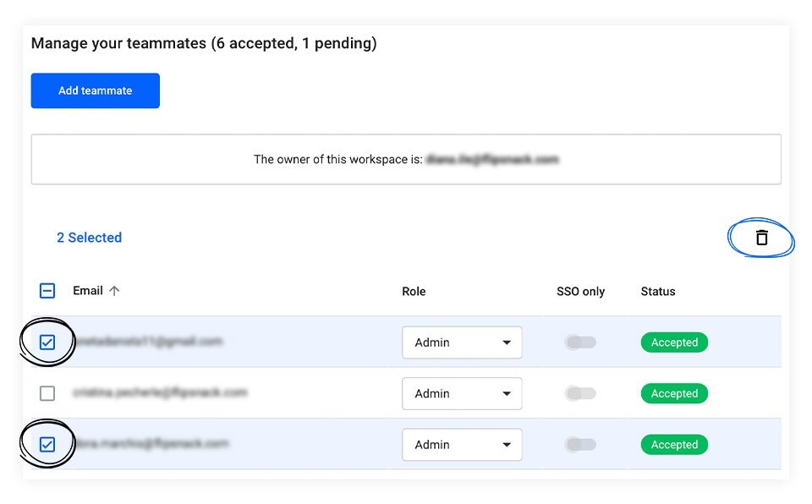The height and width of the screenshot is (504, 812).
Task: Uncheck the first teammate row checkbox
Action: tap(47, 342)
